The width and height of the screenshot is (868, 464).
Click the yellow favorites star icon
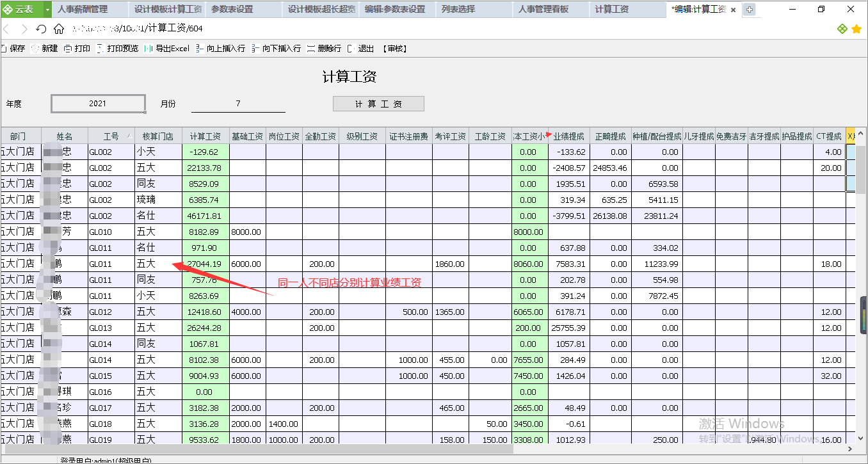pyautogui.click(x=856, y=29)
